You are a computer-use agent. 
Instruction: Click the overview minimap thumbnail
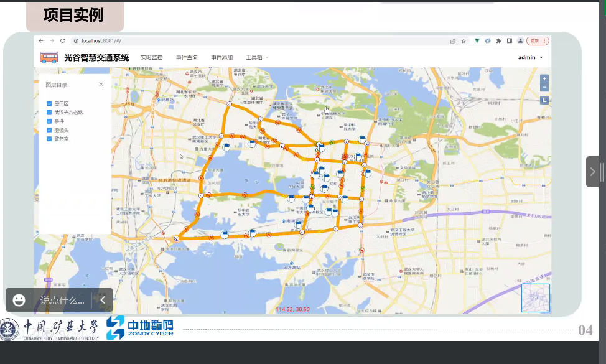pyautogui.click(x=535, y=298)
